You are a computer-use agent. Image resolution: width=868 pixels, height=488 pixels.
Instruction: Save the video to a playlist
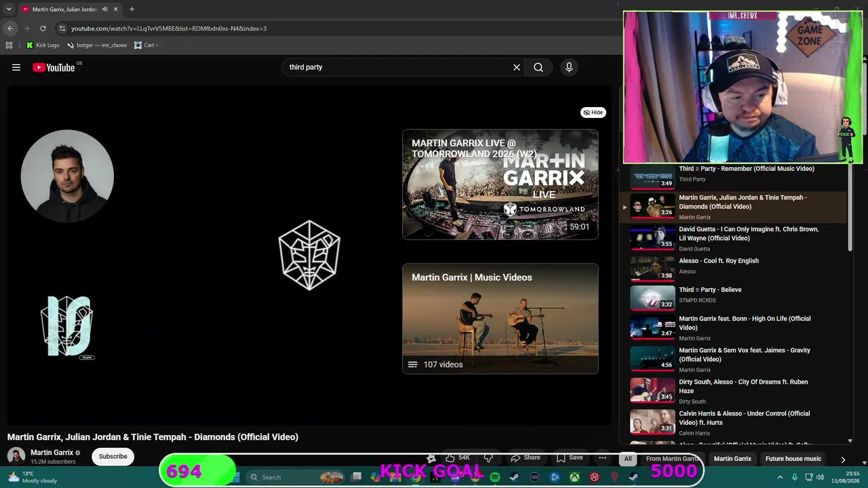click(x=570, y=458)
